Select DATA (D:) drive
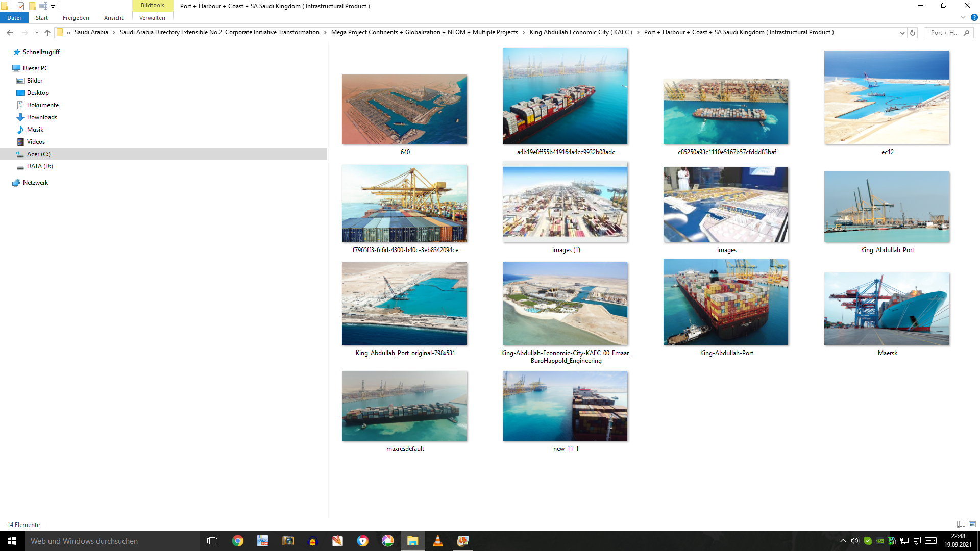The width and height of the screenshot is (980, 551). tap(40, 166)
